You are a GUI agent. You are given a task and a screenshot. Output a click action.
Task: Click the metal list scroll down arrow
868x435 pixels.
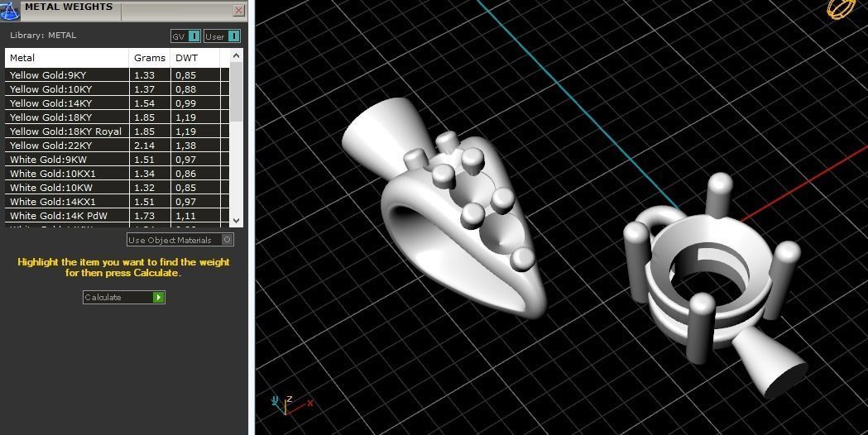(237, 220)
